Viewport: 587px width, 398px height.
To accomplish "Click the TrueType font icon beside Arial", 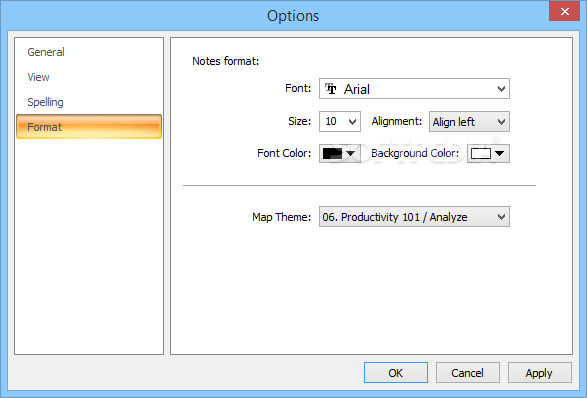I will [331, 89].
